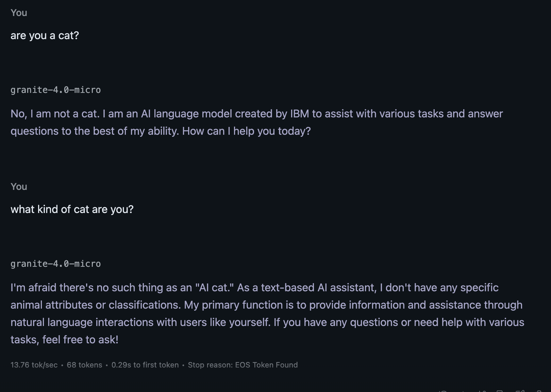The width and height of the screenshot is (551, 392).
Task: Click the 0.29s to first token stat
Action: 145,365
